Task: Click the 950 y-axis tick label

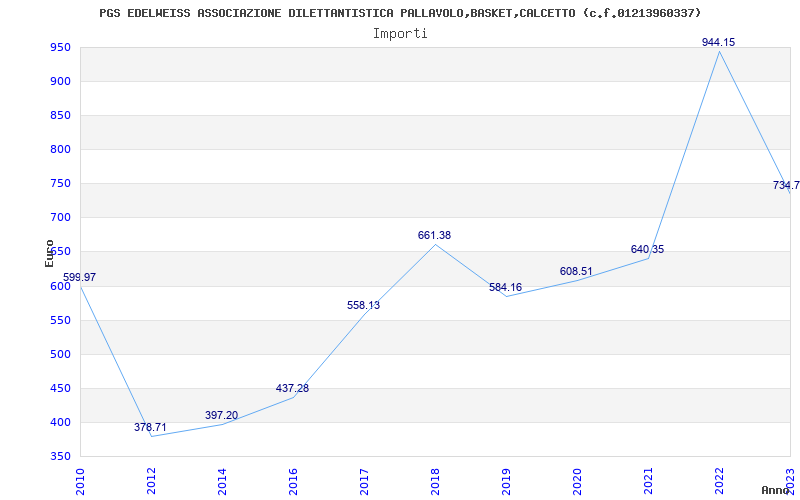Action: coord(60,47)
